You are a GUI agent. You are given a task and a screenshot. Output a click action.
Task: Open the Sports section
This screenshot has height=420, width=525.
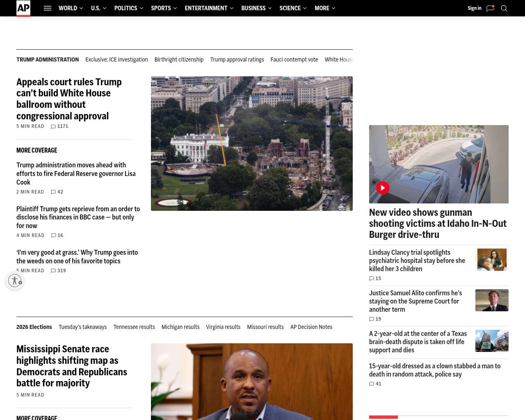pyautogui.click(x=161, y=8)
